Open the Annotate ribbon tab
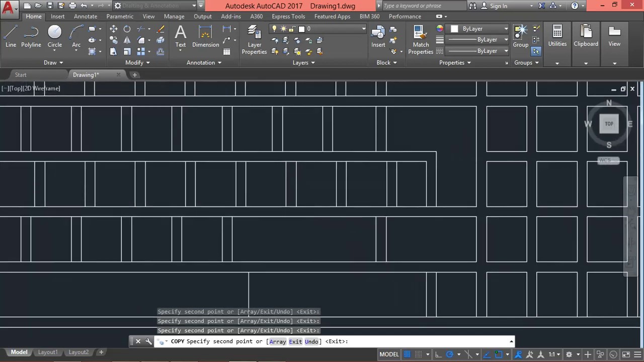This screenshot has height=362, width=644. (x=86, y=17)
